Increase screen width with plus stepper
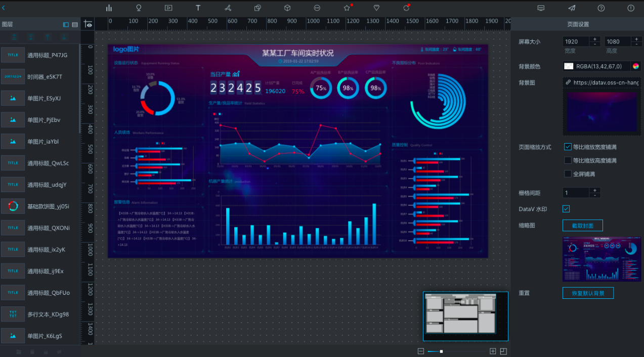 click(595, 39)
